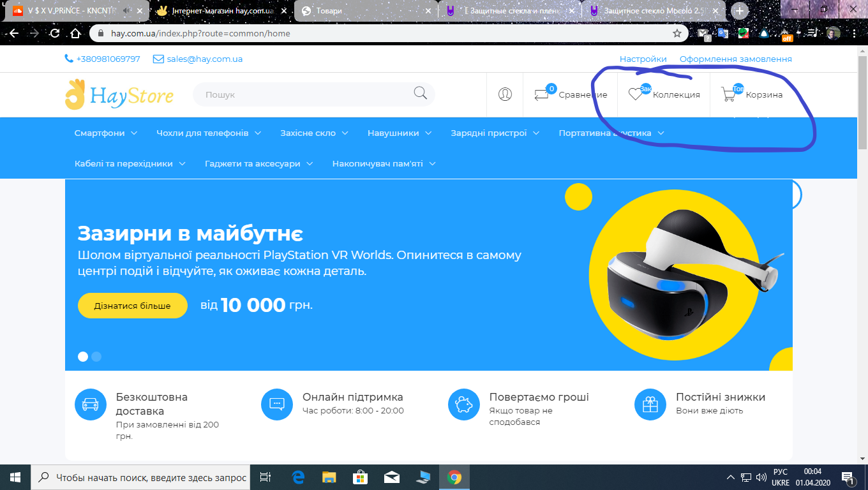This screenshot has height=490, width=868.
Task: Click the HayStore logo
Action: 119,94
